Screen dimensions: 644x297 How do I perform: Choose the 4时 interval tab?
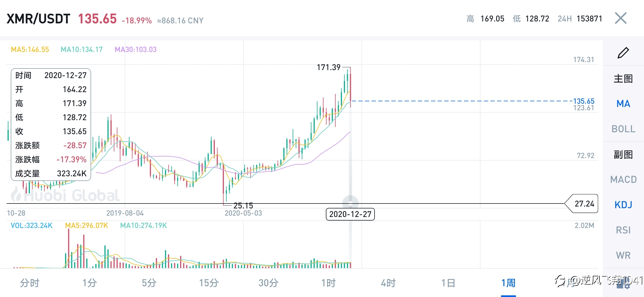click(388, 283)
